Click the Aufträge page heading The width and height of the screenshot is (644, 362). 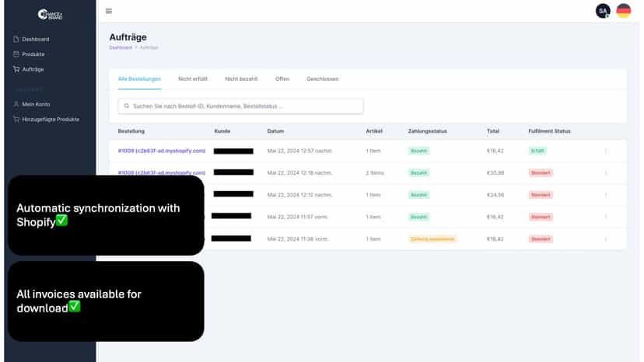pos(128,37)
